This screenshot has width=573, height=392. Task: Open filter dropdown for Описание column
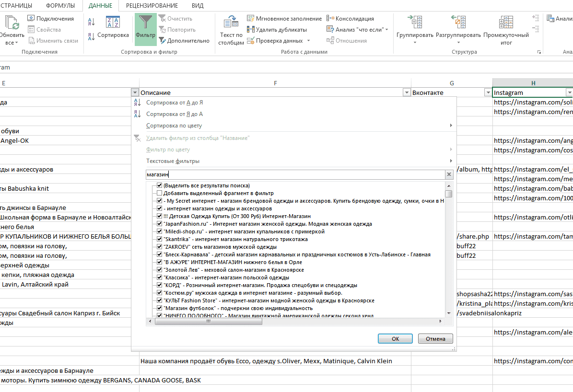click(x=406, y=93)
